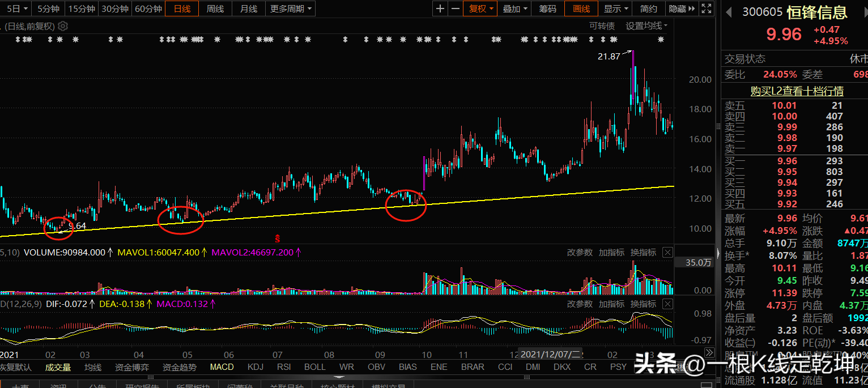Select the DMI indicator tab
The height and width of the screenshot is (388, 868).
pyautogui.click(x=533, y=367)
